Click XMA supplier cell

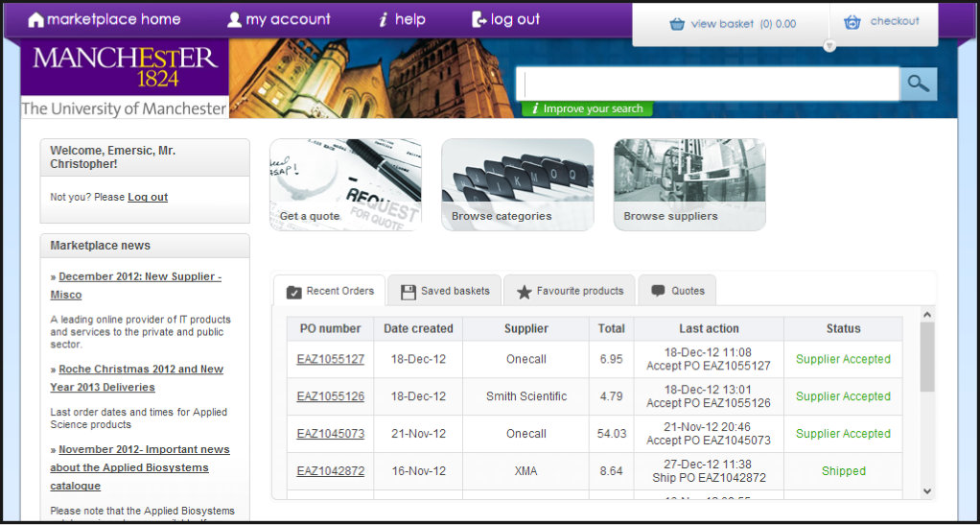(526, 471)
